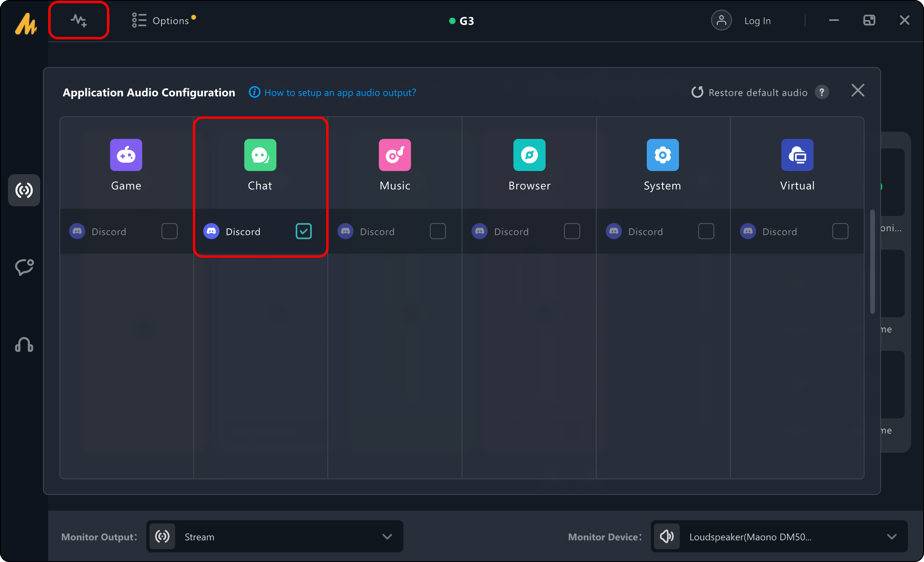
Task: Click the dialog's vertical scrollbar
Action: (873, 261)
